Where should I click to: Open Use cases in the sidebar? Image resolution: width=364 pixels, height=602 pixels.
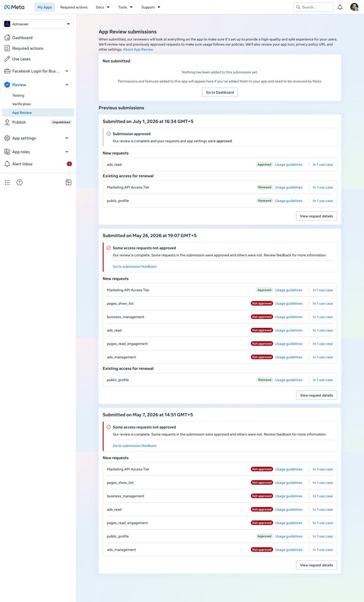pos(21,59)
